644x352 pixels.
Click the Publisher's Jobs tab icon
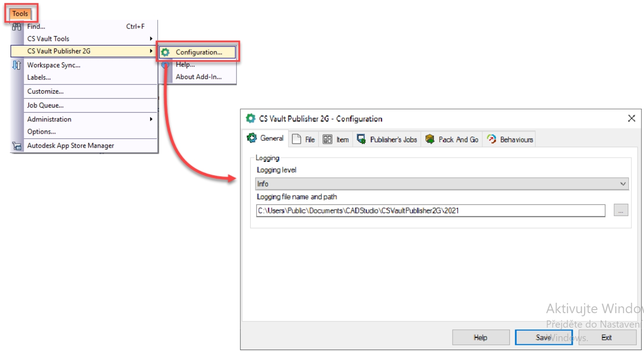coord(361,140)
